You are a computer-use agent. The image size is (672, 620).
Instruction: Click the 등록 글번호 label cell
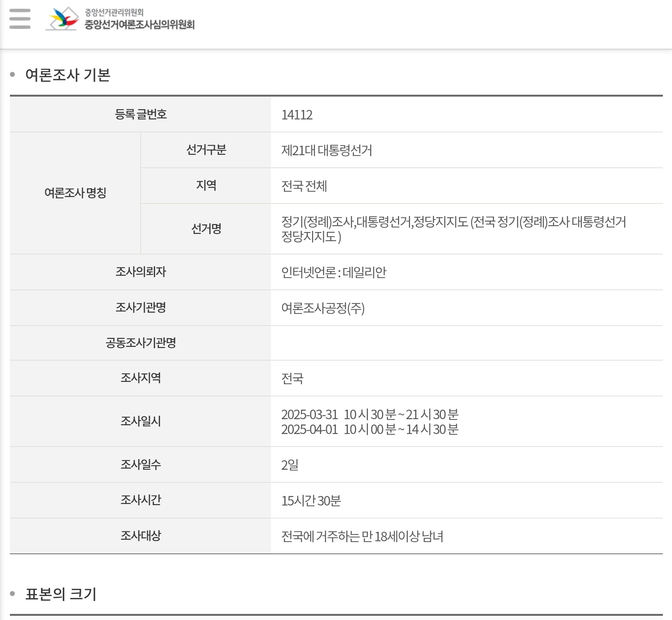tap(141, 114)
